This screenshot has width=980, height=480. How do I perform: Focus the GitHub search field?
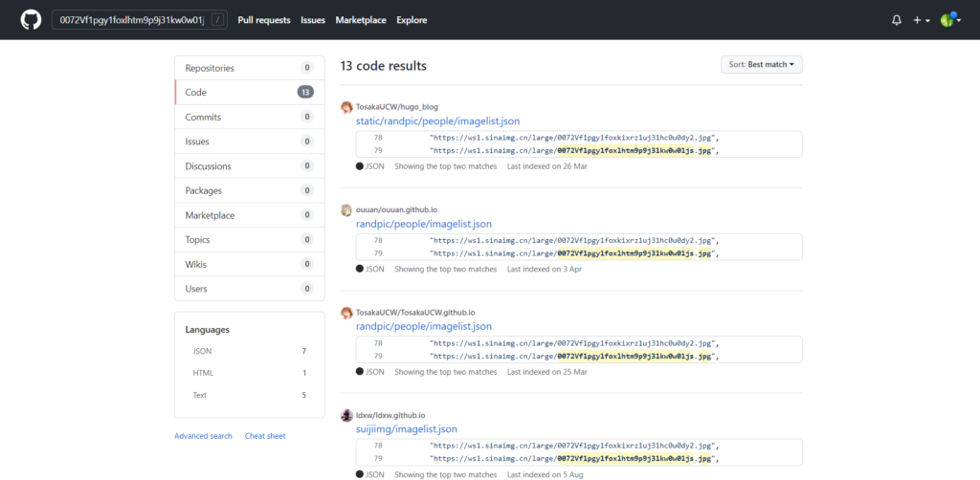pyautogui.click(x=140, y=20)
